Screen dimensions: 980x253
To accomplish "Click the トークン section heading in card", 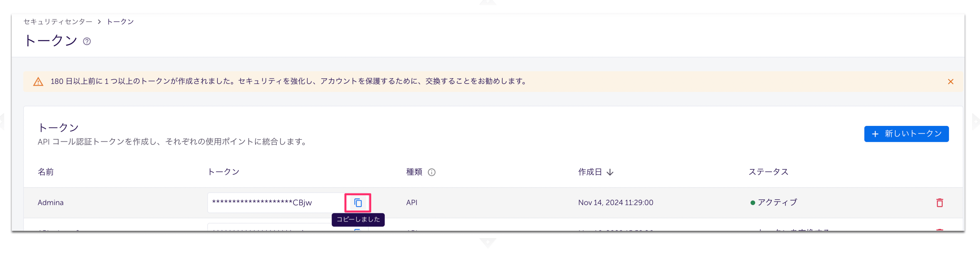I will click(x=58, y=128).
